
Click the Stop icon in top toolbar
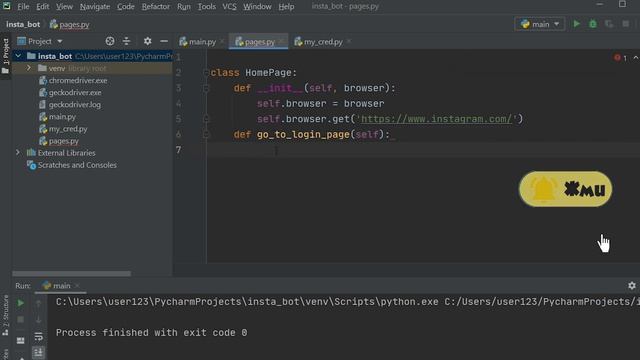pos(626,24)
